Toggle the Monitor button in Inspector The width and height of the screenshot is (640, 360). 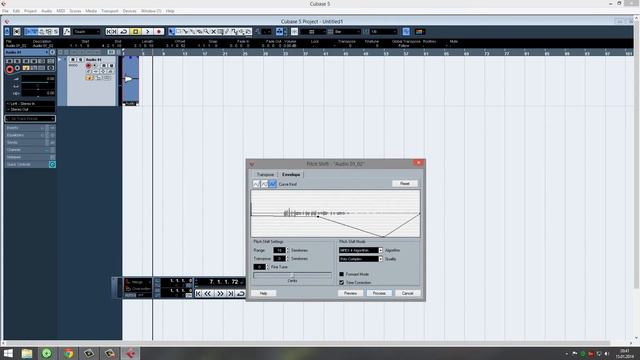click(18, 68)
